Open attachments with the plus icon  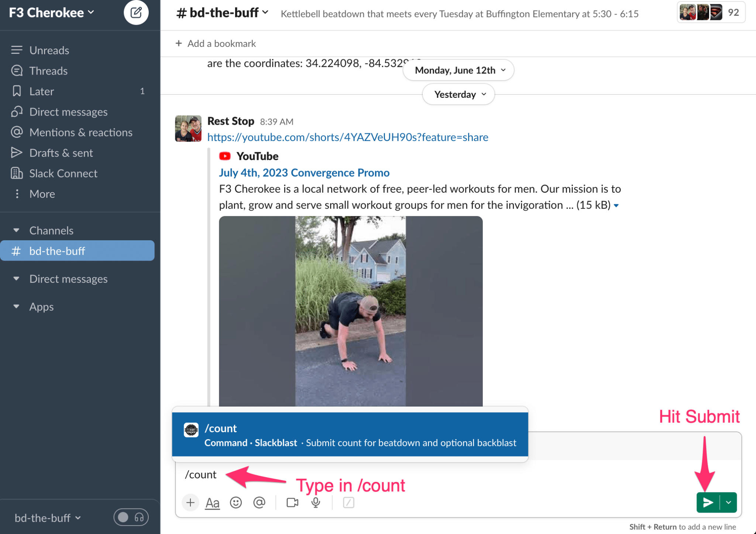pyautogui.click(x=190, y=503)
